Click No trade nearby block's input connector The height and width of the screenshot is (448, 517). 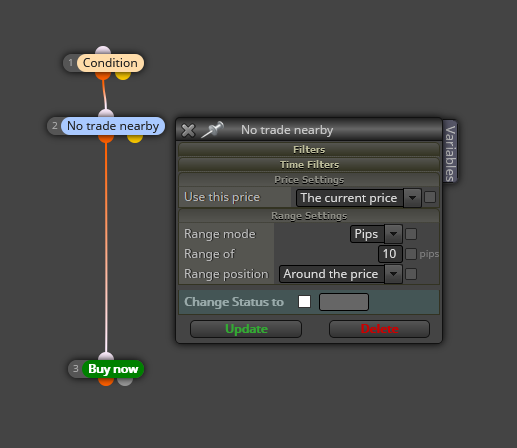coord(106,114)
